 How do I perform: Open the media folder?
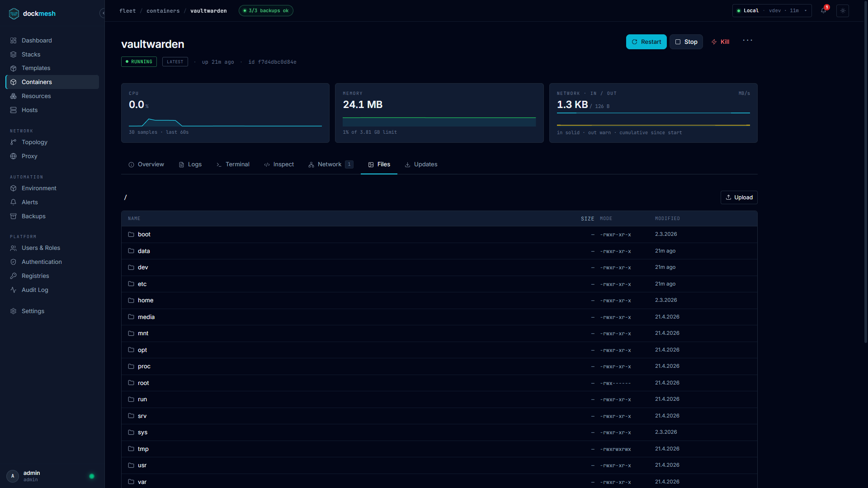click(439, 317)
